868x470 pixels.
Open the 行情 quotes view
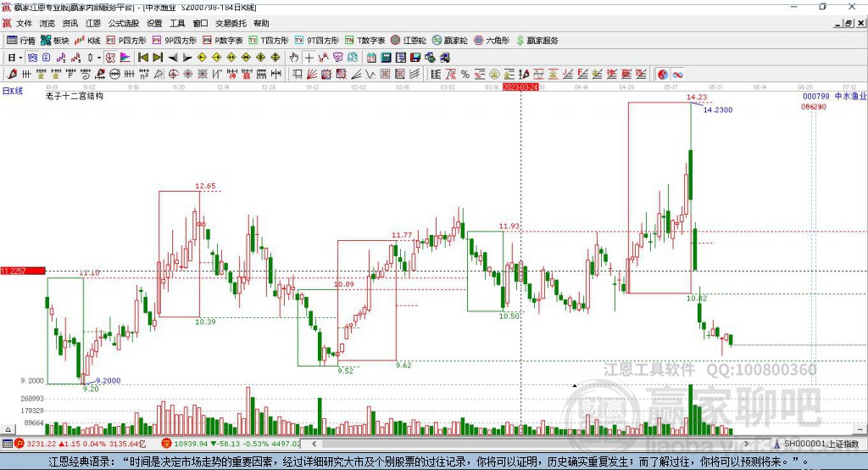(21, 41)
